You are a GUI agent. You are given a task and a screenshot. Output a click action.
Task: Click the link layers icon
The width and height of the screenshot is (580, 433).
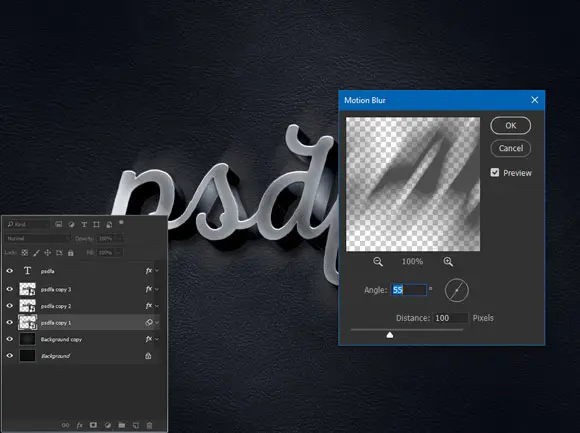click(65, 425)
